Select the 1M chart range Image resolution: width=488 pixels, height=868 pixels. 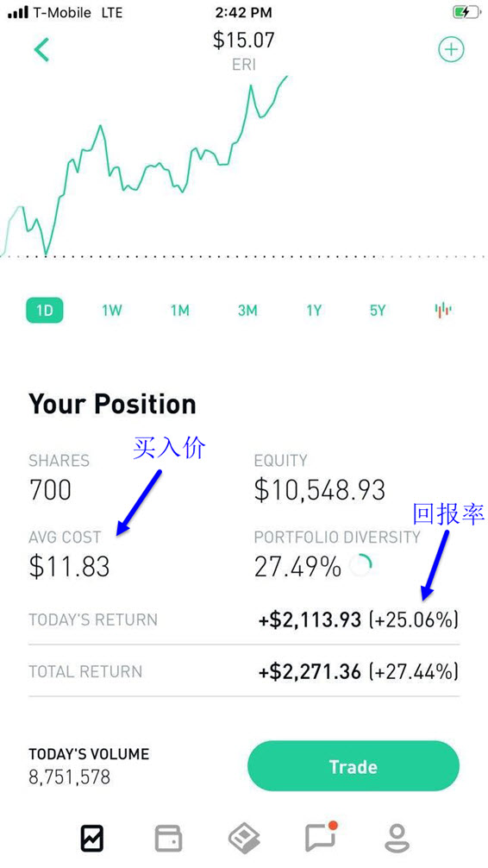180,311
